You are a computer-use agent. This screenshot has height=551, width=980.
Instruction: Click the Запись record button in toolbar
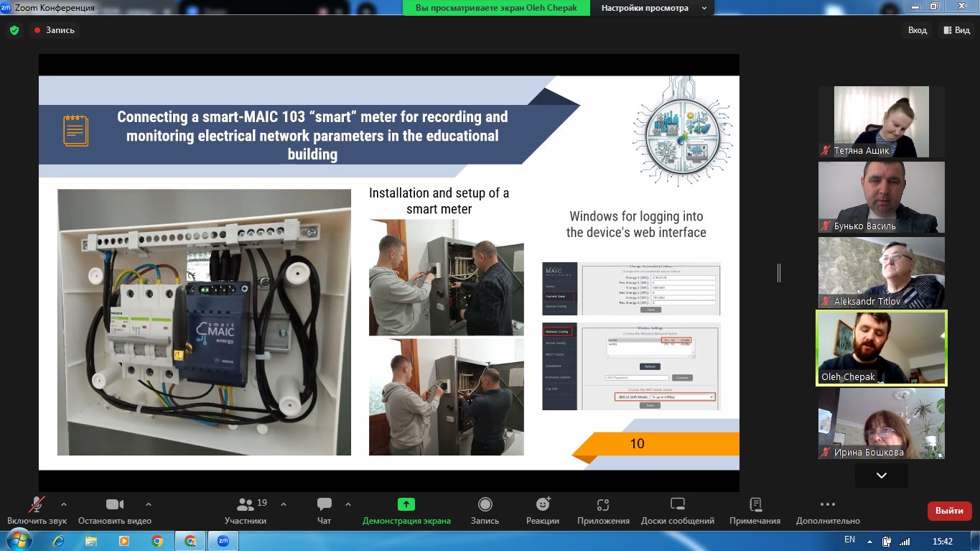(485, 510)
